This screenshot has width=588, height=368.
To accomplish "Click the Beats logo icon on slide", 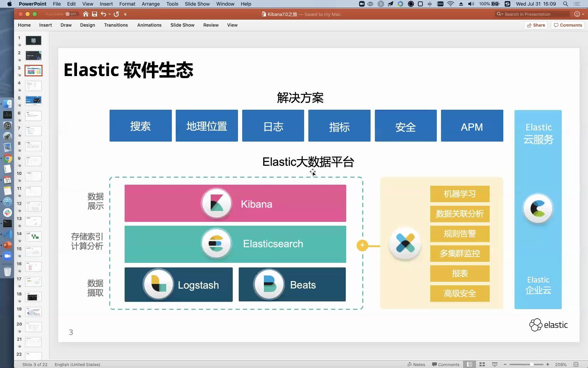I will [269, 284].
